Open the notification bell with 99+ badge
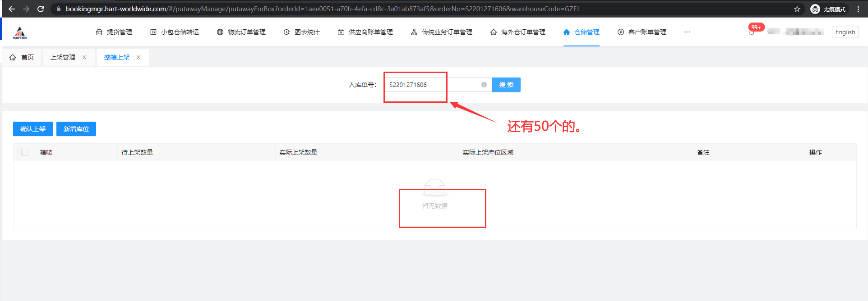This screenshot has width=868, height=301. click(x=752, y=32)
